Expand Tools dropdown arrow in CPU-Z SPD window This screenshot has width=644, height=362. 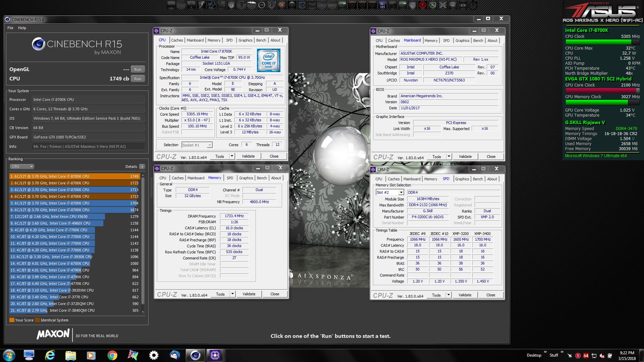pyautogui.click(x=448, y=295)
